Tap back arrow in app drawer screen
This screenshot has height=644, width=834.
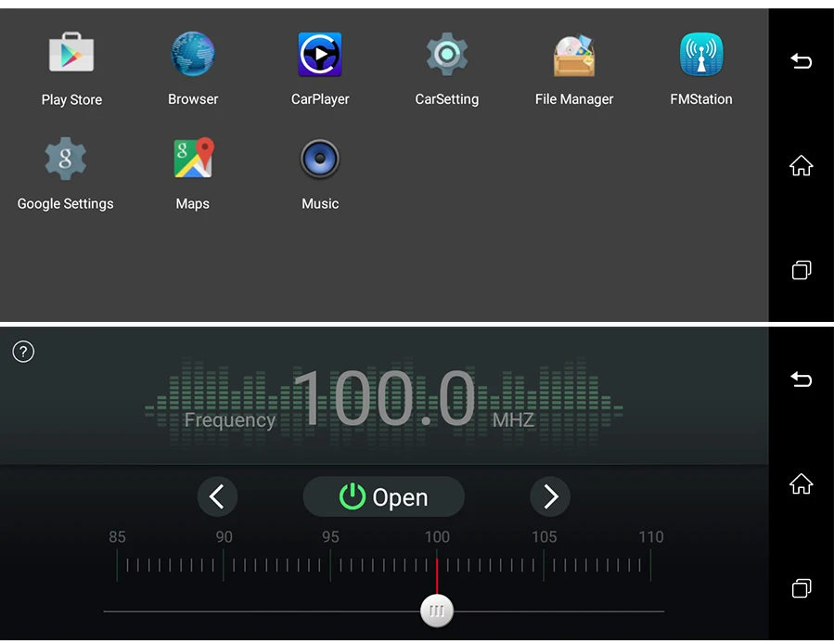pos(801,61)
